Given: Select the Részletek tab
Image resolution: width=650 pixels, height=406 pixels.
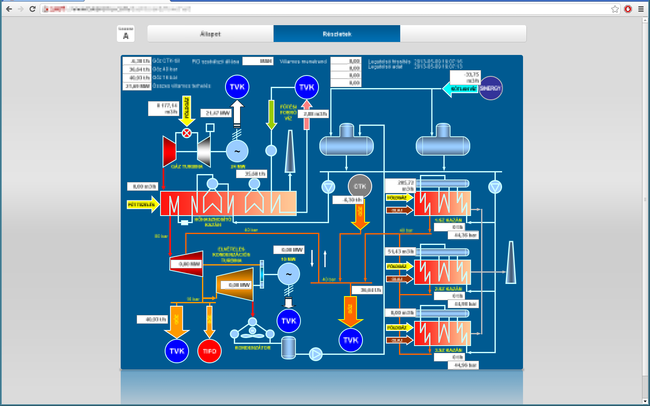Looking at the screenshot, I should tap(337, 34).
